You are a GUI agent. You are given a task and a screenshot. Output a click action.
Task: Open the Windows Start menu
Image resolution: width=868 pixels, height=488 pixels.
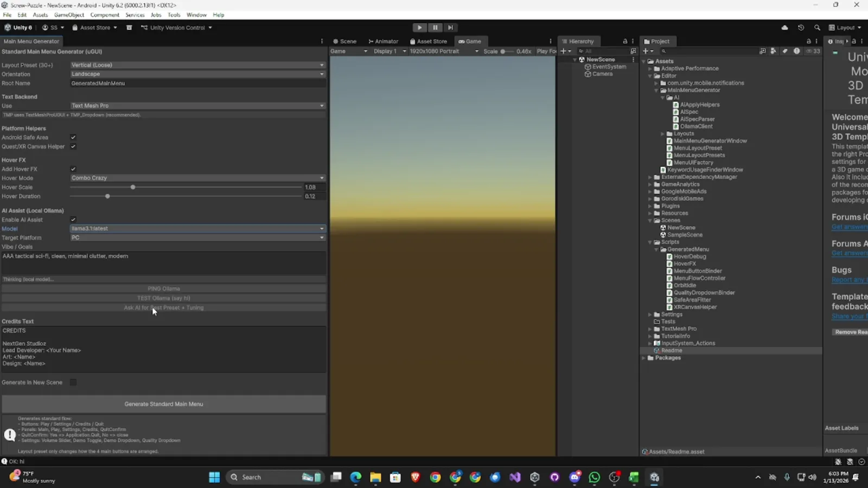pyautogui.click(x=214, y=477)
